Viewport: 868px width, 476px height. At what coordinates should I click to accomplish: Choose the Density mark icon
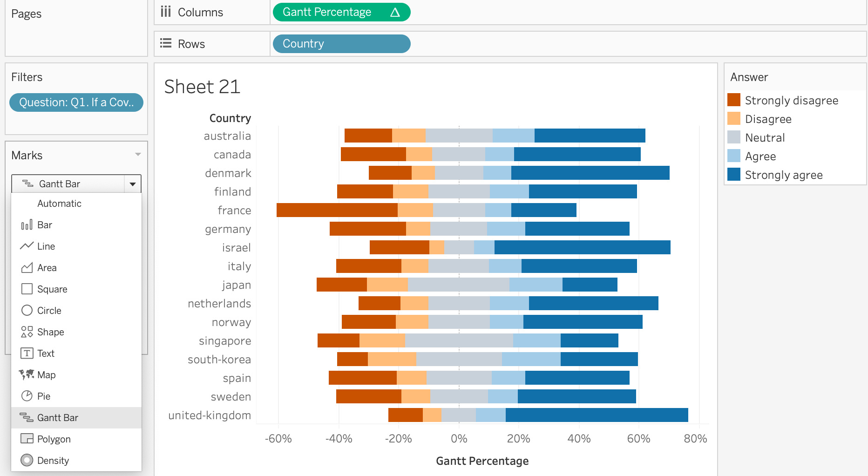pyautogui.click(x=27, y=461)
